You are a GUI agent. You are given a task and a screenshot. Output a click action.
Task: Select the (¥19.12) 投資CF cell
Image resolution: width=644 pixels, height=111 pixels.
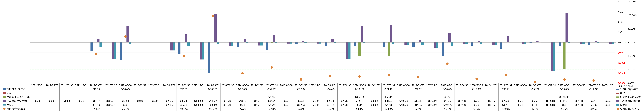(447, 105)
